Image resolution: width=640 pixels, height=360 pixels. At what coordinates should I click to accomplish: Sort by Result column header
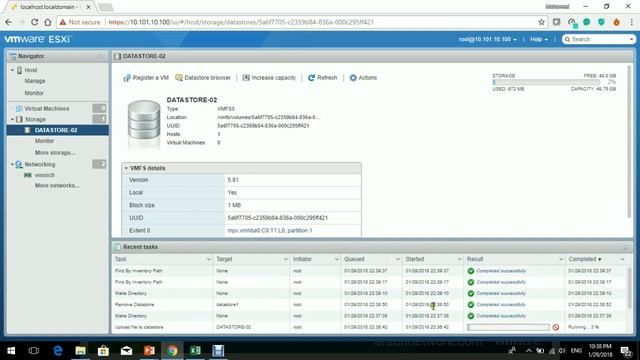[475, 259]
